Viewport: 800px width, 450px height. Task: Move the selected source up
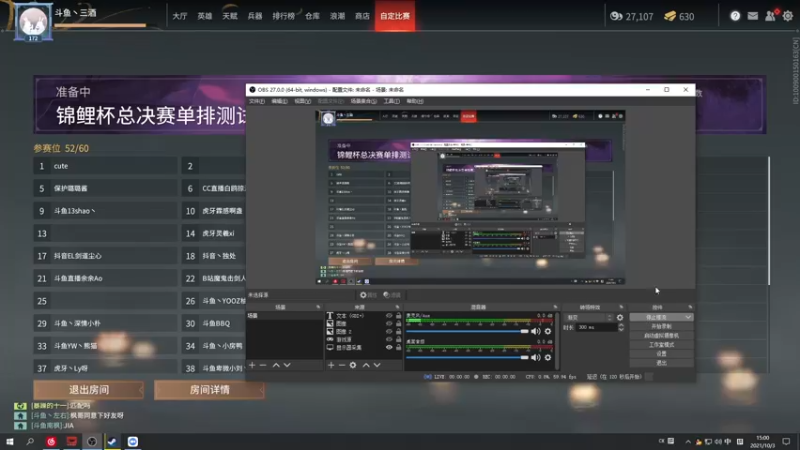click(x=366, y=365)
